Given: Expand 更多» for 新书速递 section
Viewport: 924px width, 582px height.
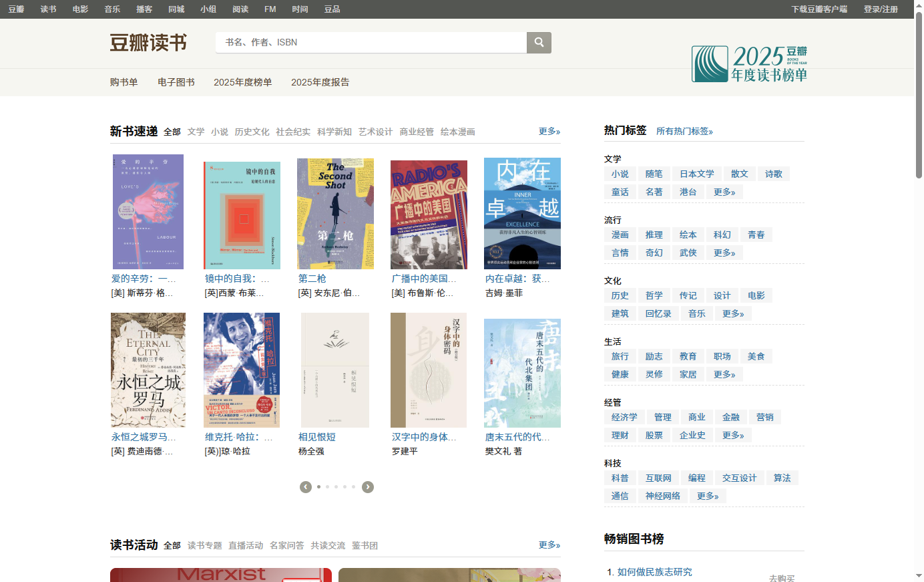Looking at the screenshot, I should (x=549, y=132).
